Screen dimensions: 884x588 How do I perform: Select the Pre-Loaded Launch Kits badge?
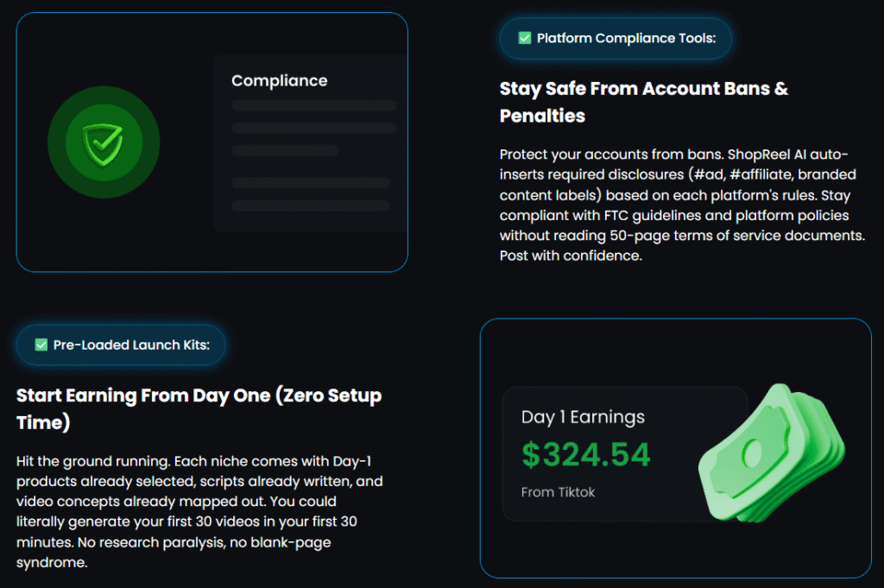point(120,345)
